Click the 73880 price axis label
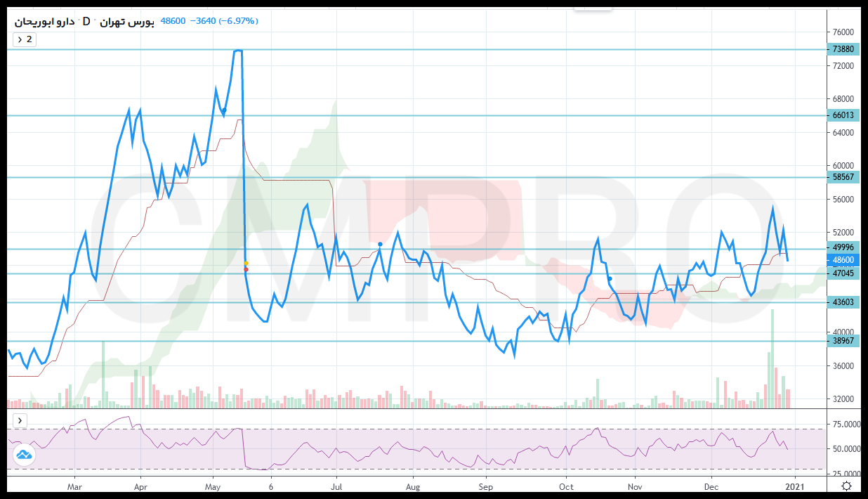The image size is (868, 499). [843, 49]
